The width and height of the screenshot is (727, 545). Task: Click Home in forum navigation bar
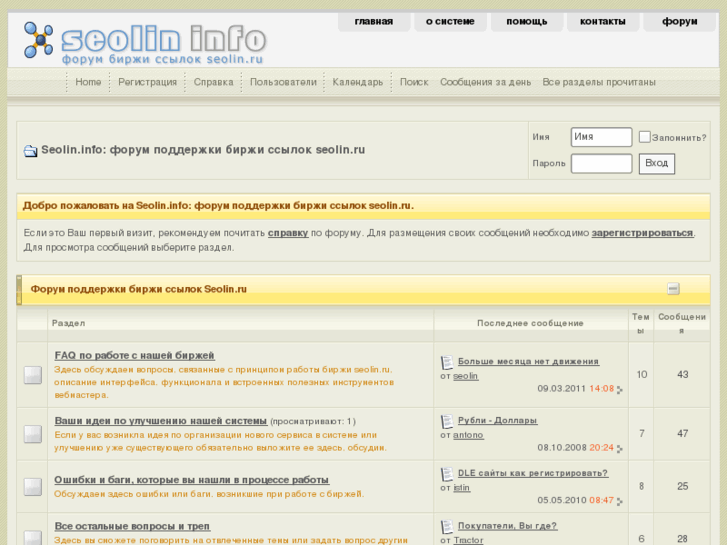pyautogui.click(x=88, y=82)
